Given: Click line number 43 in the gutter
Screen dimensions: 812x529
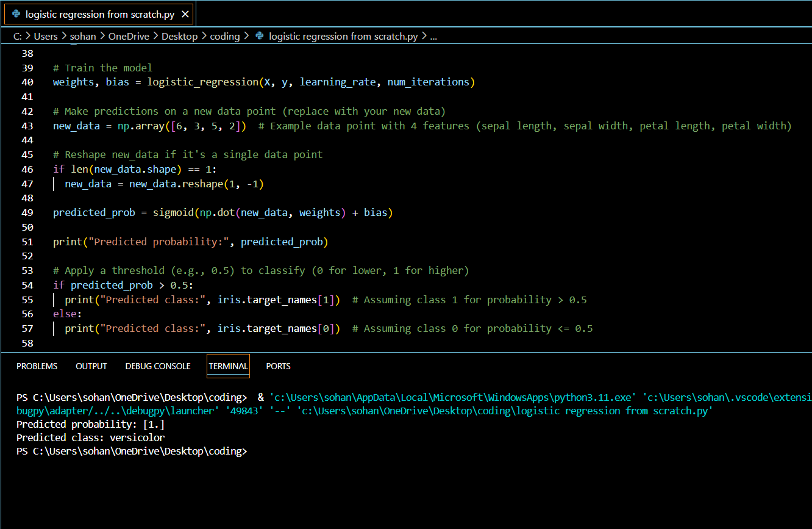Looking at the screenshot, I should (27, 126).
